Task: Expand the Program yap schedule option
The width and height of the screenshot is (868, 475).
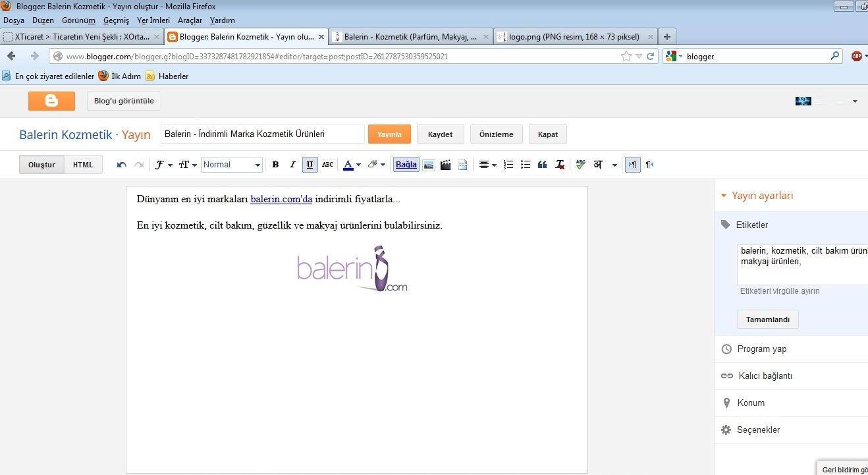Action: tap(761, 349)
